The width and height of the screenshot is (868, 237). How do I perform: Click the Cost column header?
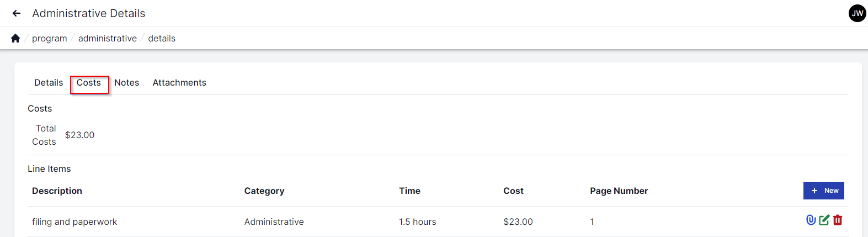tap(513, 191)
